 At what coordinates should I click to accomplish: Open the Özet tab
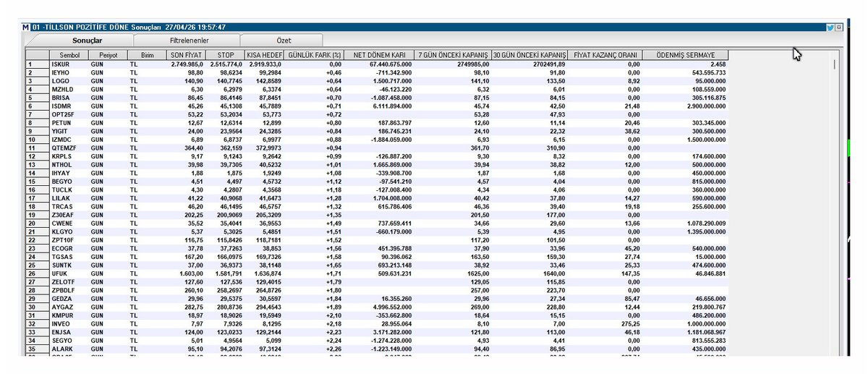pos(284,41)
